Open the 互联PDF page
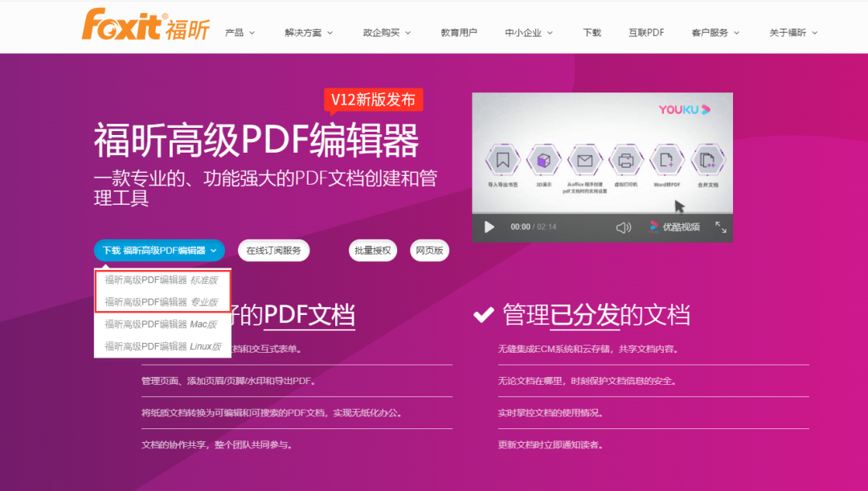This screenshot has width=868, height=491. (x=646, y=33)
